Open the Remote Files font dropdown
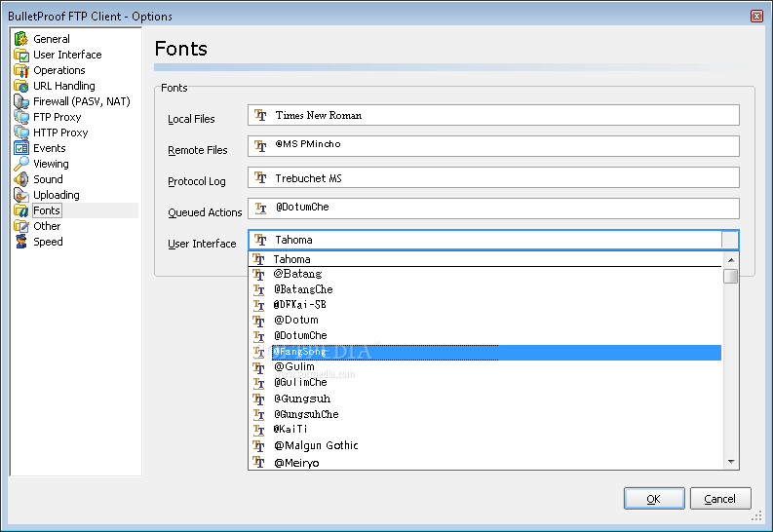Image resolution: width=773 pixels, height=532 pixels. point(493,146)
